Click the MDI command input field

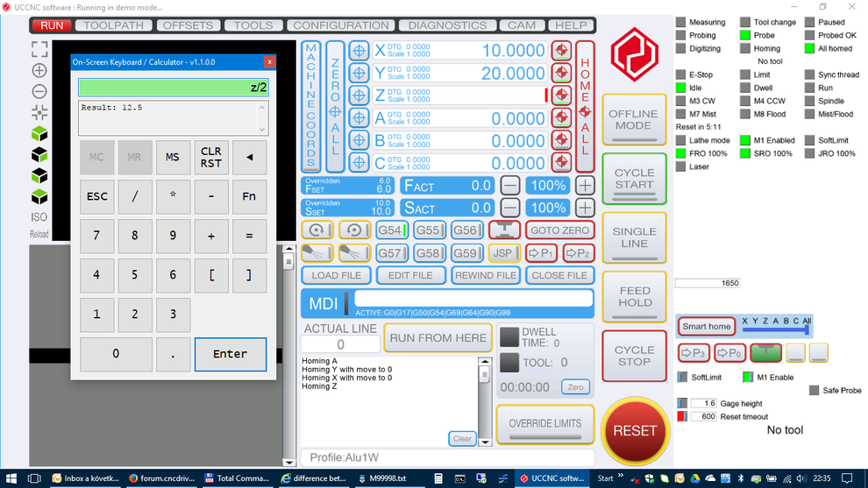471,298
